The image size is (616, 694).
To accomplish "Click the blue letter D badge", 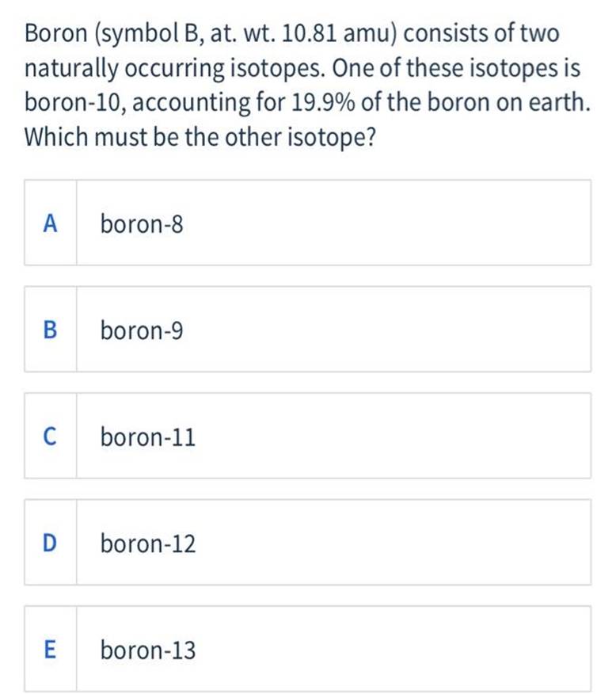I will (x=50, y=543).
